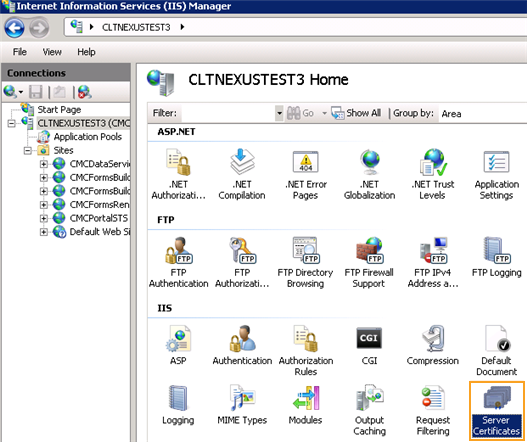Collapse the CLTNEXUSTEST3 server node
527x442 pixels.
[x=11, y=124]
